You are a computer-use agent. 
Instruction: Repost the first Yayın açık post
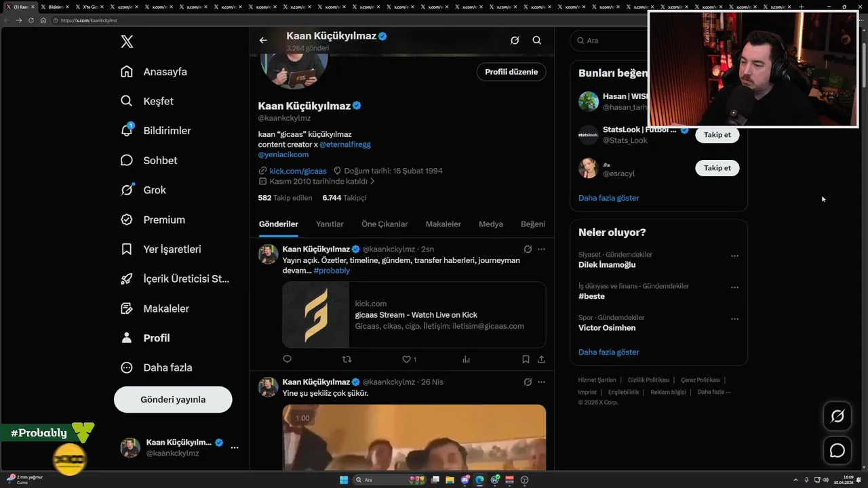(x=347, y=359)
